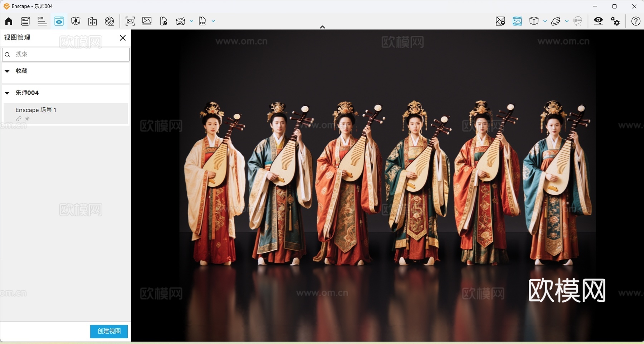Click the sun icon under Enscape 场景 1

[x=27, y=119]
